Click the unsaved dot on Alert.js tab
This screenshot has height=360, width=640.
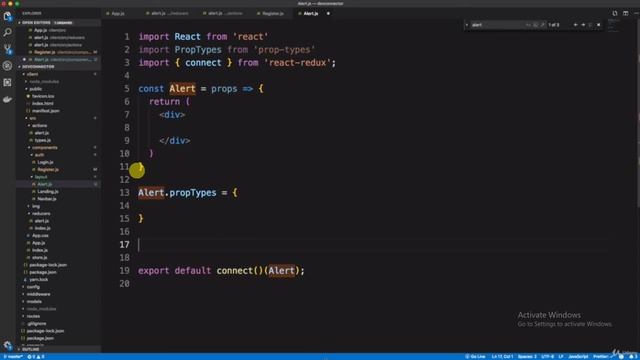[x=328, y=13]
